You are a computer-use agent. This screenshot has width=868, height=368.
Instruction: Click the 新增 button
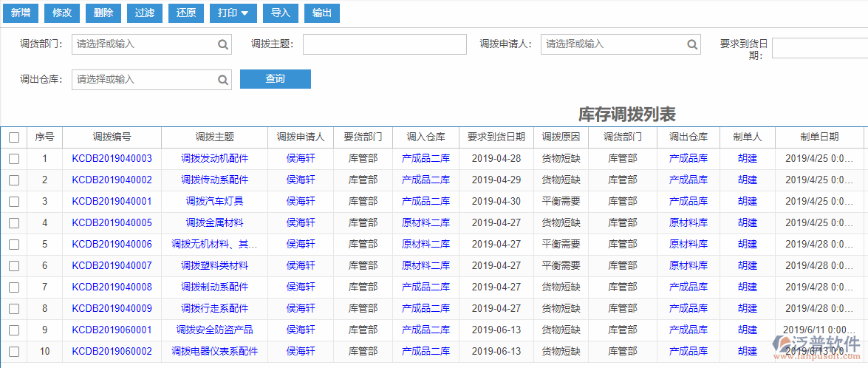20,13
